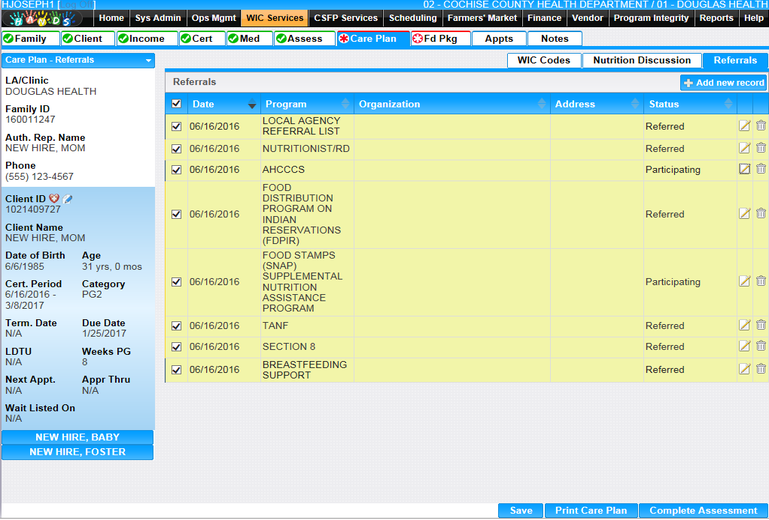Viewport: 769px width, 520px height.
Task: Delete the SECTION 8 referral
Action: click(761, 346)
